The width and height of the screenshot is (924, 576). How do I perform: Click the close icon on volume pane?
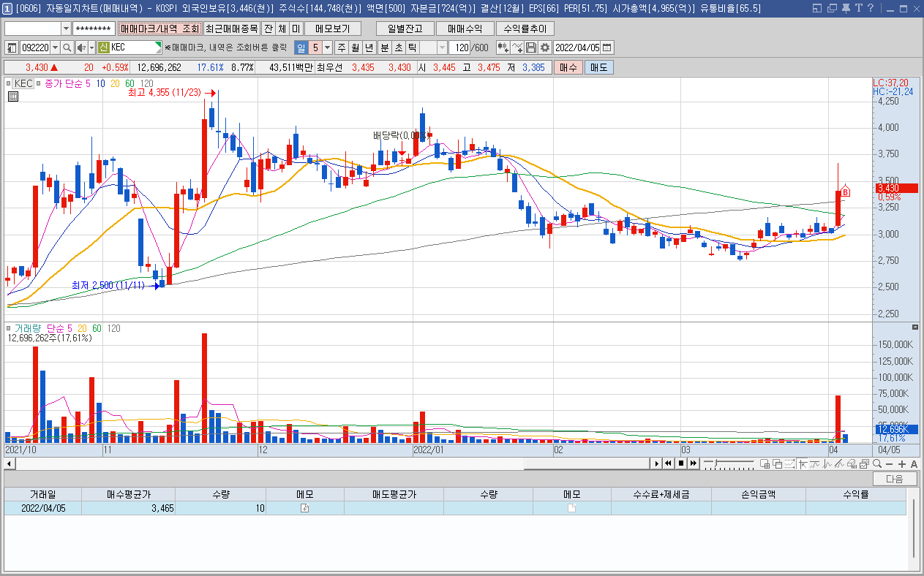point(914,327)
